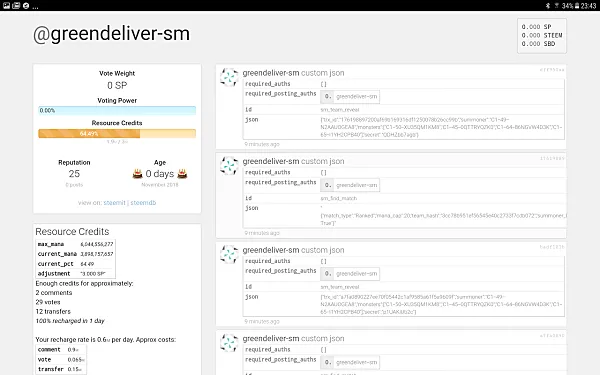Select the current_mana value
This screenshot has height=375, width=600.
point(97,254)
